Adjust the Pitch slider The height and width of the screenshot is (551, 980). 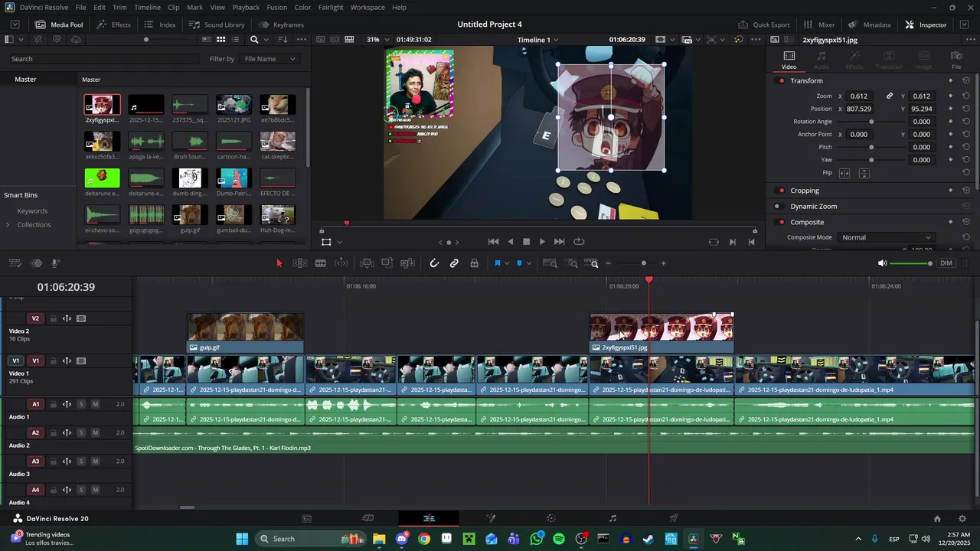(x=871, y=147)
